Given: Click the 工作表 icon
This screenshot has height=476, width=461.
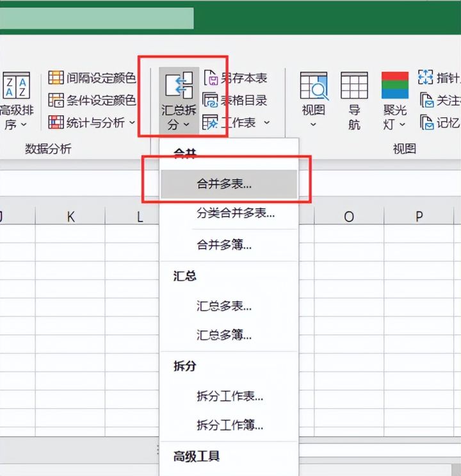Looking at the screenshot, I should pyautogui.click(x=210, y=122).
